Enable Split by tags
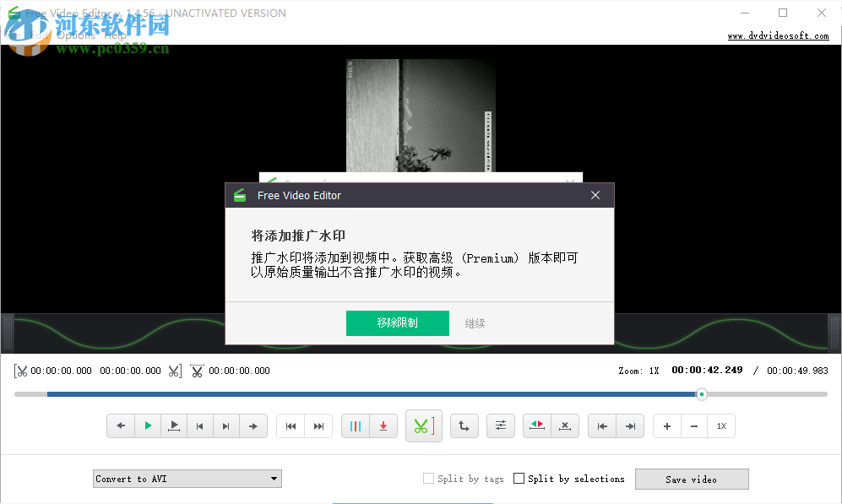This screenshot has width=842, height=504. pos(428,479)
